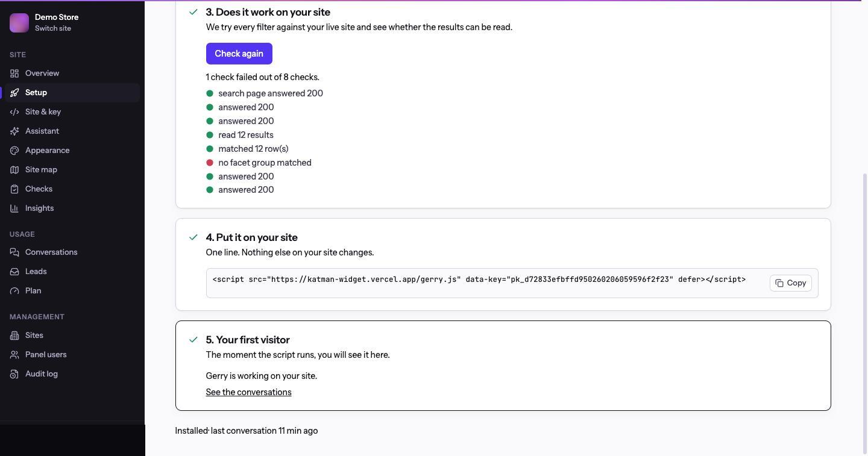Image resolution: width=868 pixels, height=456 pixels.
Task: Click the Audit log icon
Action: (14, 374)
